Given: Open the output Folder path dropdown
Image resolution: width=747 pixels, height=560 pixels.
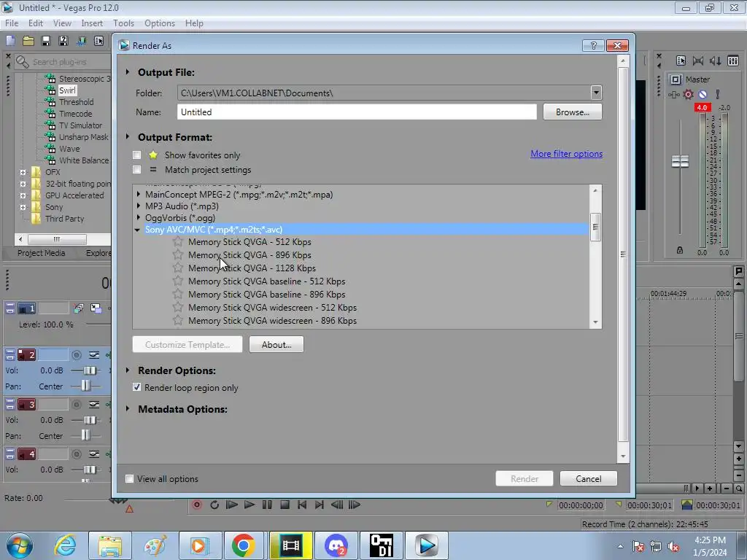Looking at the screenshot, I should coord(595,93).
